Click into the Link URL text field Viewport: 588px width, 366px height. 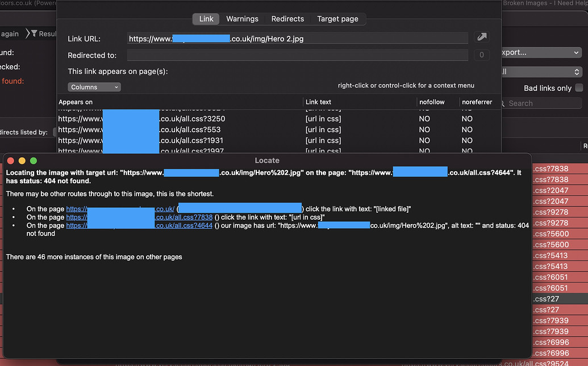(x=297, y=39)
